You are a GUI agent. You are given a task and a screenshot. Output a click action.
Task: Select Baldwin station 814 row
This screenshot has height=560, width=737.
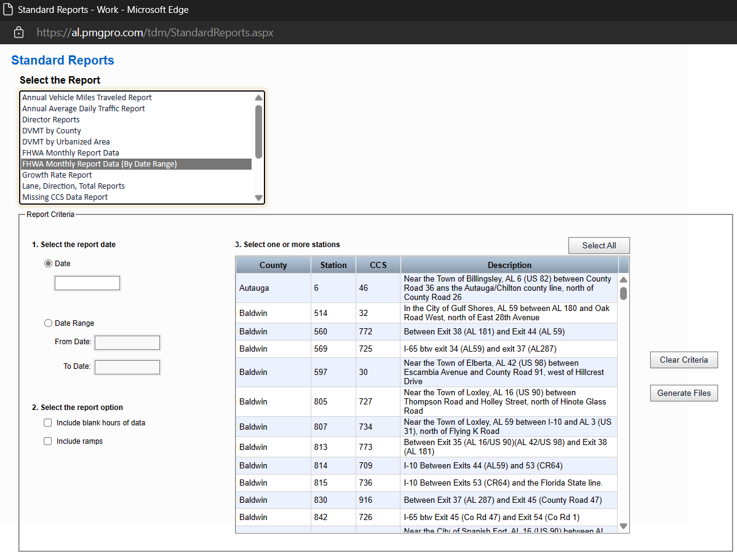click(426, 465)
